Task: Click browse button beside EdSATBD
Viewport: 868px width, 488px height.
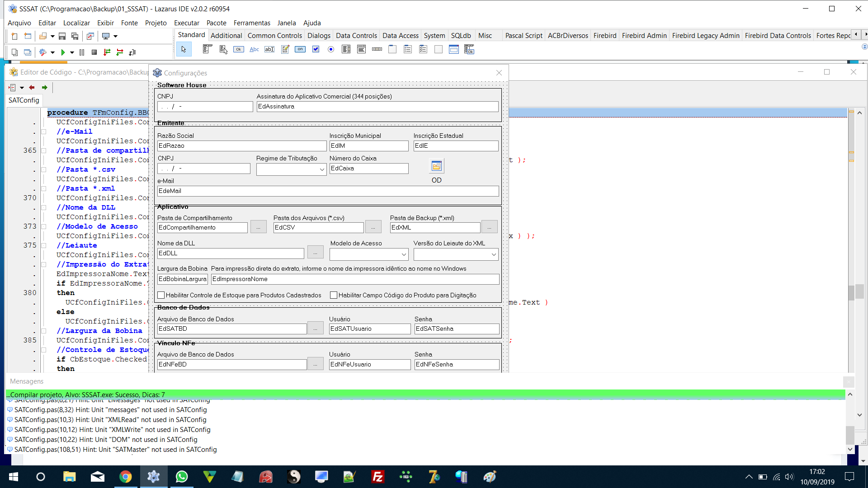Action: click(315, 328)
